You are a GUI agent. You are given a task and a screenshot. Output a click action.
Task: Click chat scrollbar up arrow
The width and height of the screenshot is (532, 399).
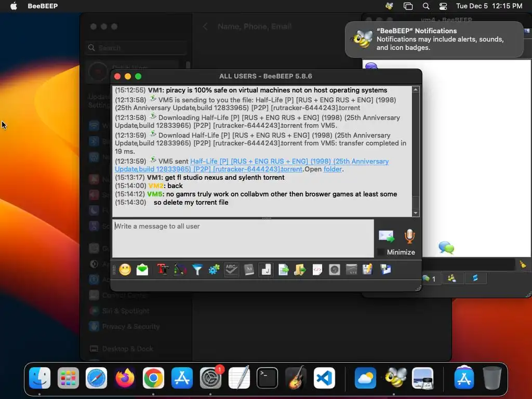416,89
